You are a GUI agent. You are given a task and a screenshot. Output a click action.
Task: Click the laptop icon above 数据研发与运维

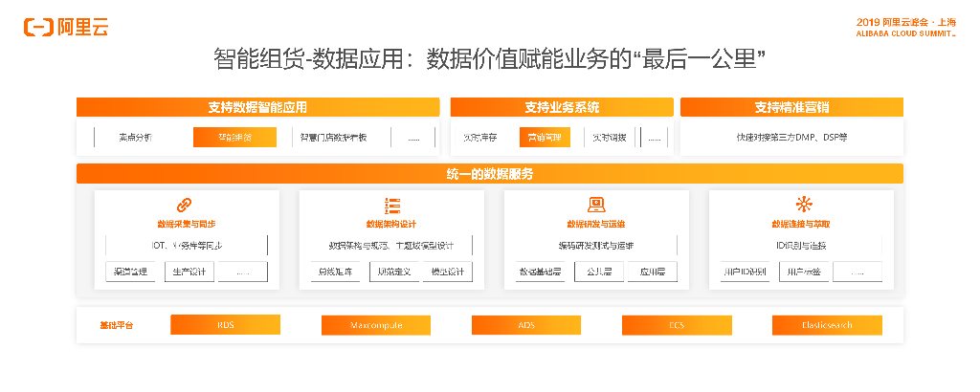coord(596,205)
